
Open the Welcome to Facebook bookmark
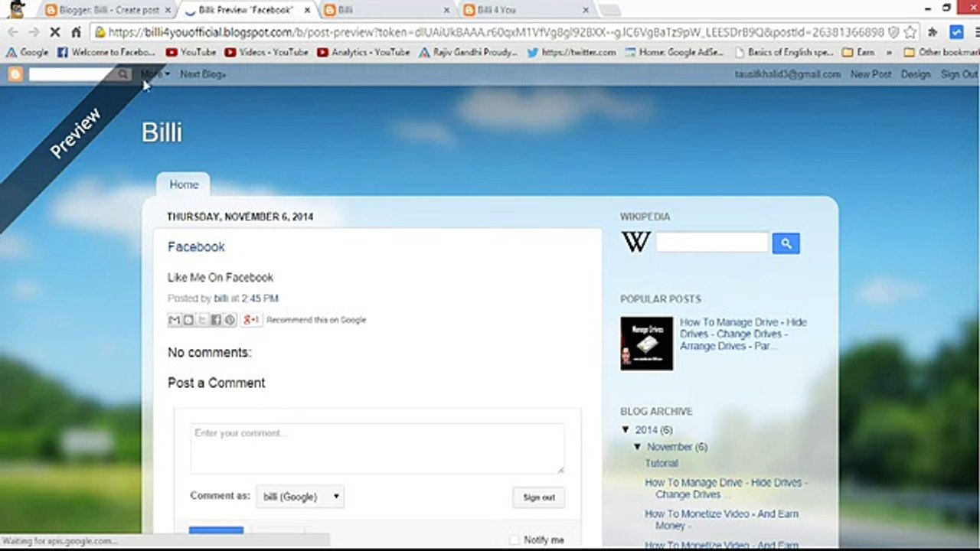tap(106, 52)
